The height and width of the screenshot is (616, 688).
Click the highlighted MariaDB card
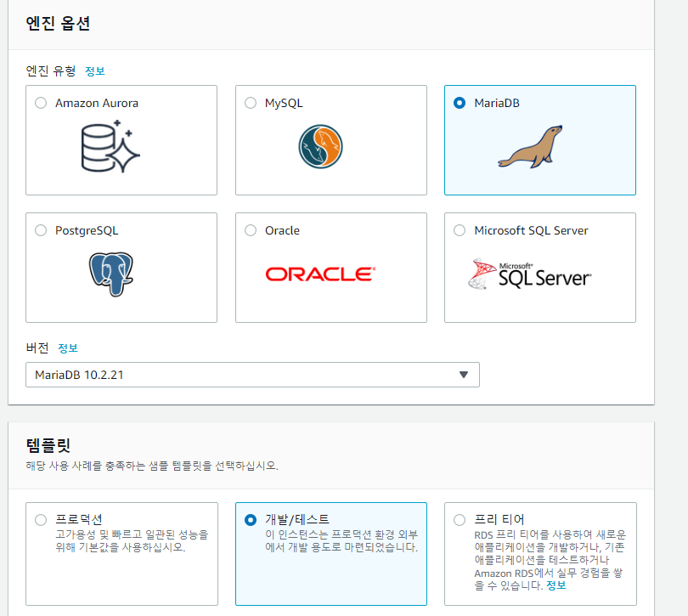pos(539,139)
